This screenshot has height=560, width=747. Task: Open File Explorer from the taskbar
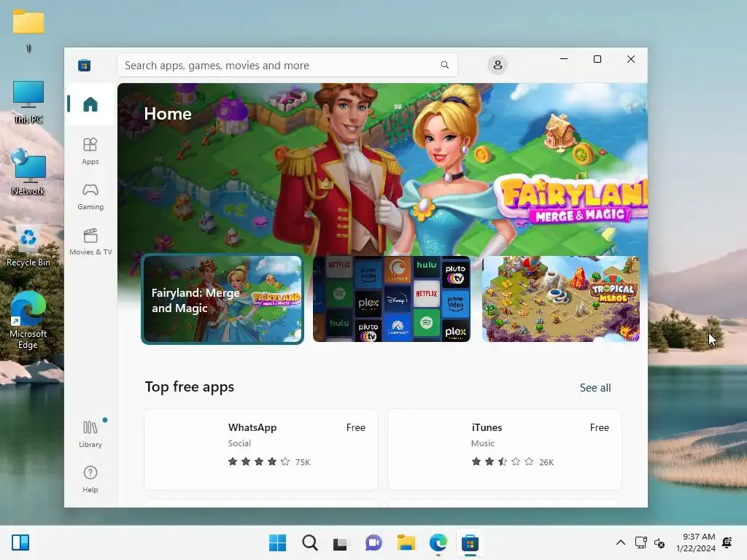click(406, 542)
